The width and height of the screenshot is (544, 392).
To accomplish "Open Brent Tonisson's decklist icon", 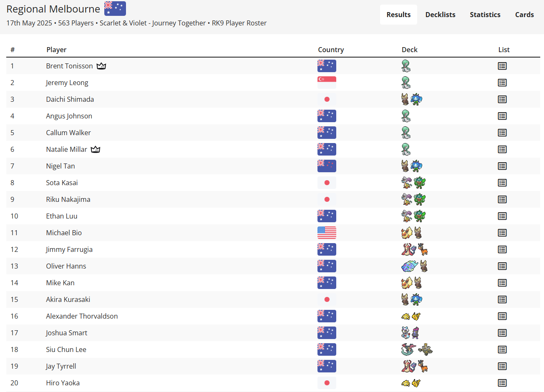I will pos(502,66).
